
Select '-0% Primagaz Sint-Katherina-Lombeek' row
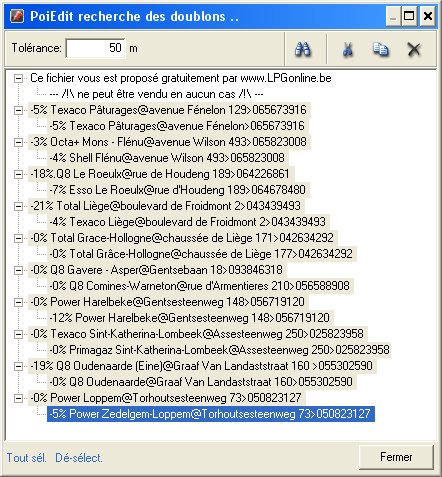(219, 350)
